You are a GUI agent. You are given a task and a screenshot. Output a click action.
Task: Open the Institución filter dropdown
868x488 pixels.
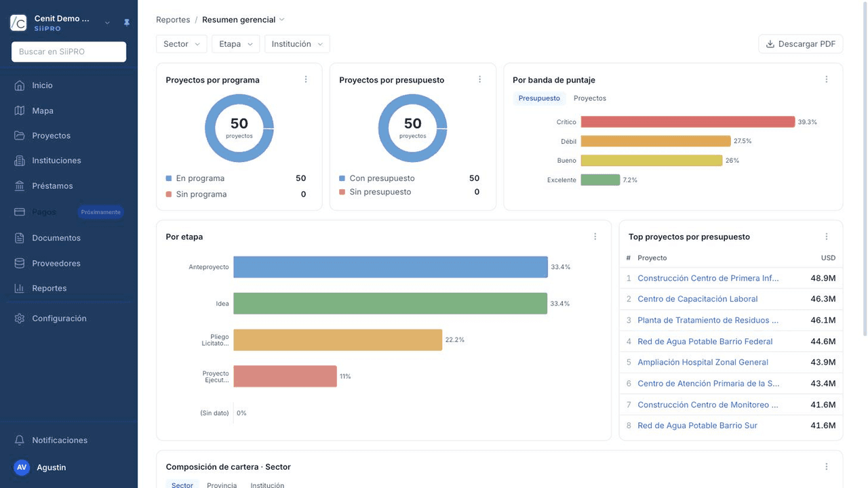(x=297, y=44)
